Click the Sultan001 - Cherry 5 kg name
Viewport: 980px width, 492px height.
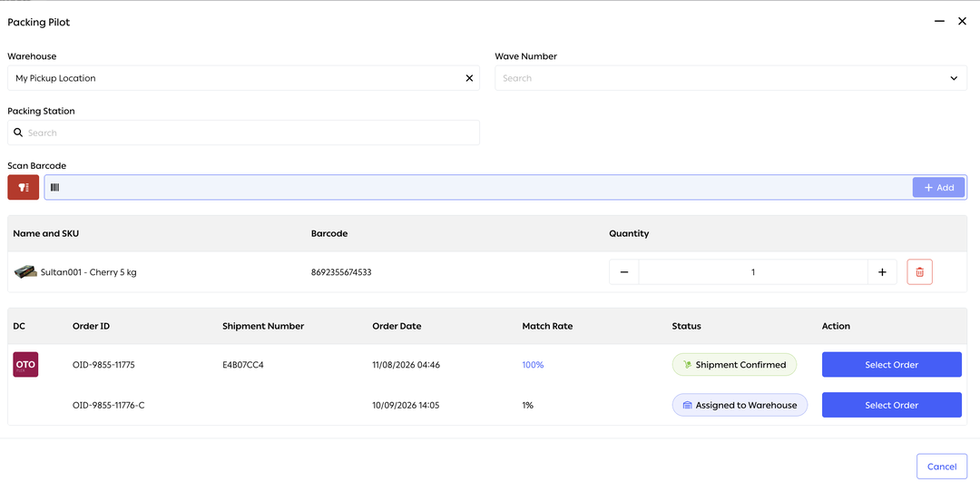tap(89, 272)
